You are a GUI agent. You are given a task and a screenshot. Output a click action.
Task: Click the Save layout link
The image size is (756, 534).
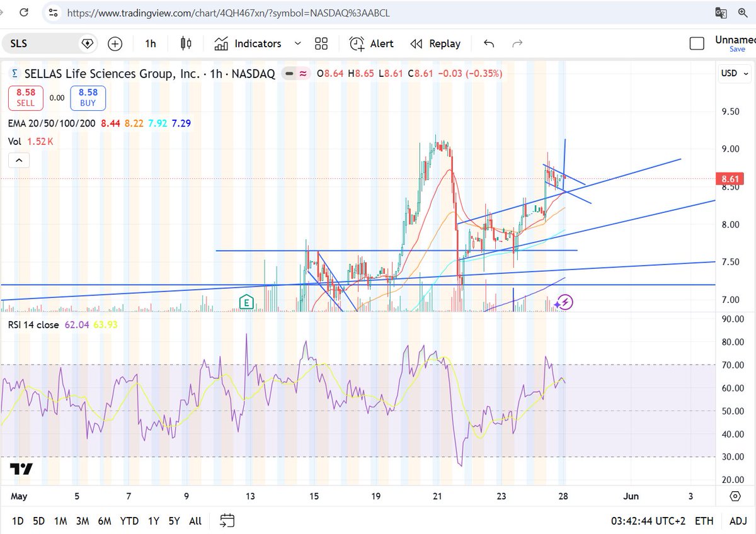coord(737,49)
